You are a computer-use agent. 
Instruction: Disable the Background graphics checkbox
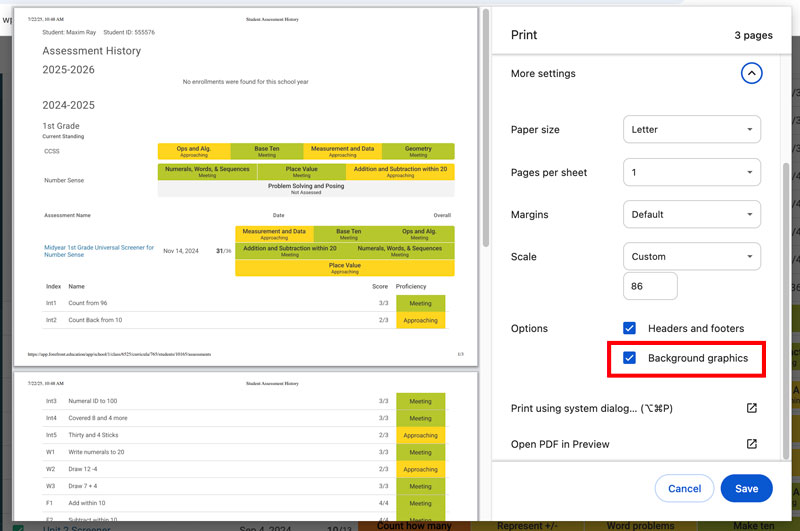tap(630, 358)
